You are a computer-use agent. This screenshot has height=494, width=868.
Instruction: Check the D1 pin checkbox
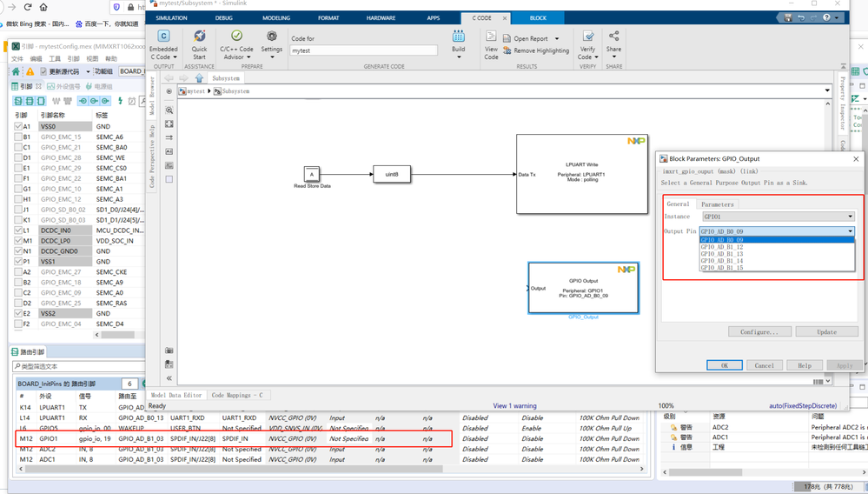(x=18, y=157)
